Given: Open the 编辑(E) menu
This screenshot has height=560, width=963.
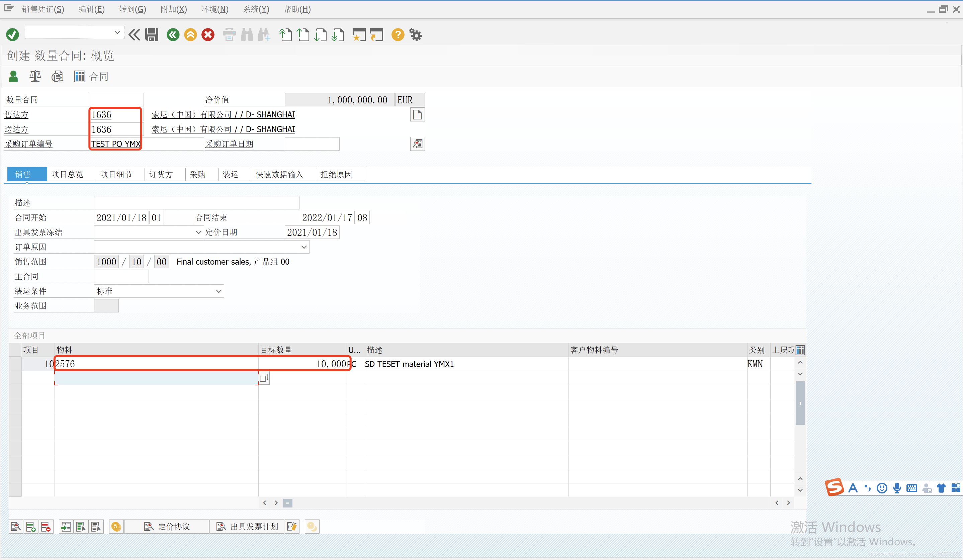Looking at the screenshot, I should tap(91, 9).
